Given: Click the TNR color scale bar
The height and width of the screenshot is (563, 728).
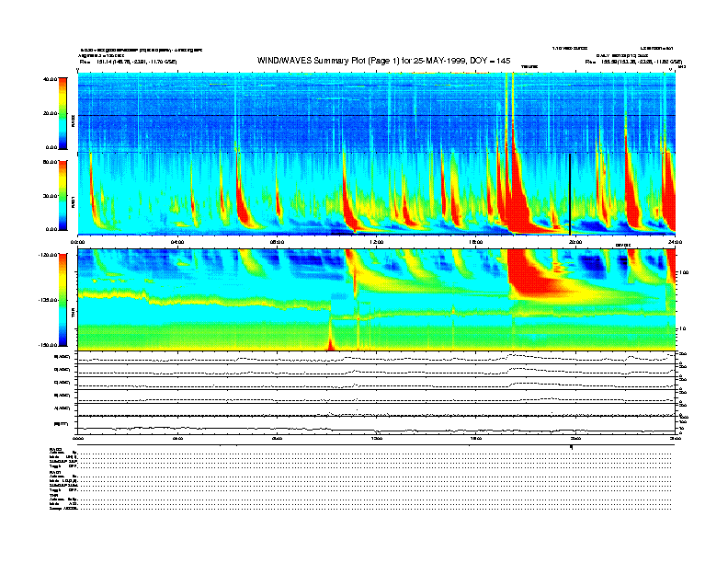Looking at the screenshot, I should click(x=63, y=300).
